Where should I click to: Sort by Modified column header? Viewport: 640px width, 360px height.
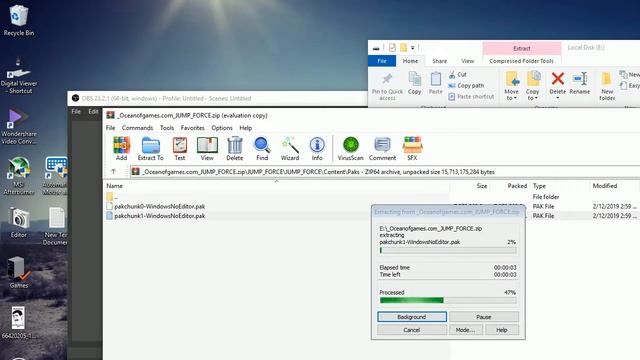tap(605, 186)
